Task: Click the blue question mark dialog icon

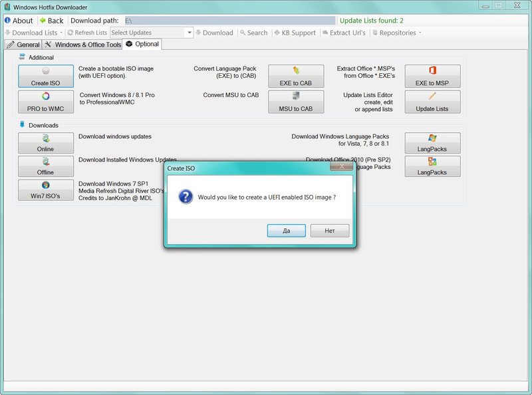Action: tap(186, 196)
